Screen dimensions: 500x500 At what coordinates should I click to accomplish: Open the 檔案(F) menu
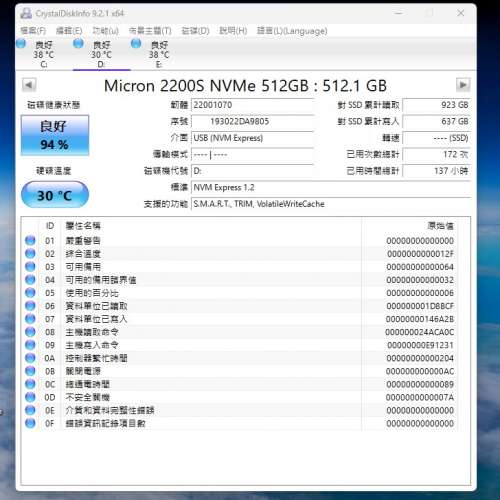pos(33,31)
